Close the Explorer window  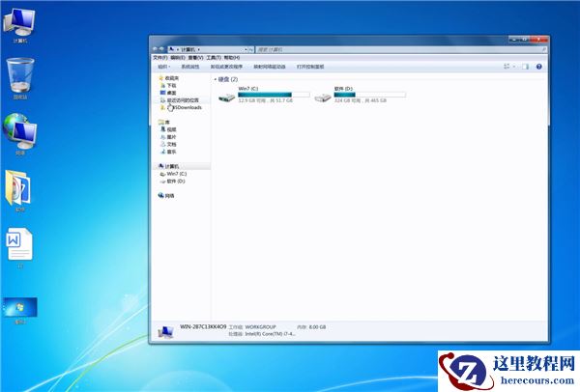click(538, 39)
